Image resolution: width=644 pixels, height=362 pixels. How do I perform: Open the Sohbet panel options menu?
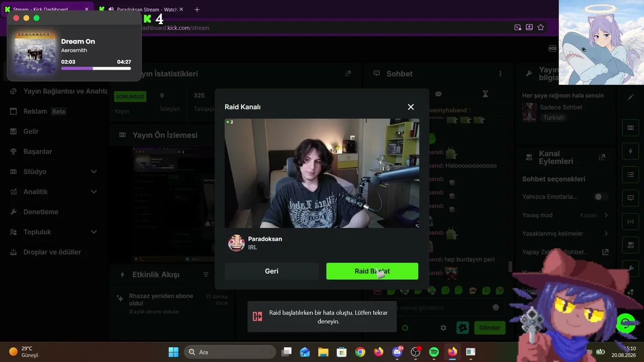point(500,73)
